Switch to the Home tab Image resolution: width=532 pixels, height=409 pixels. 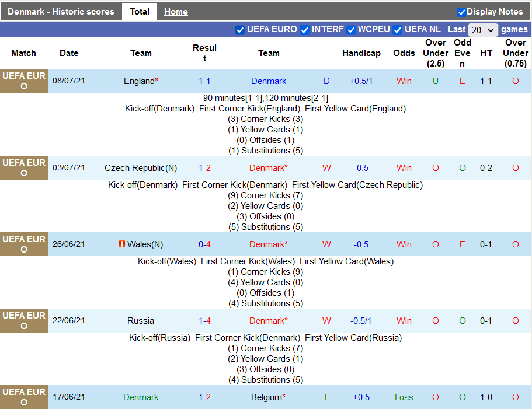click(176, 12)
